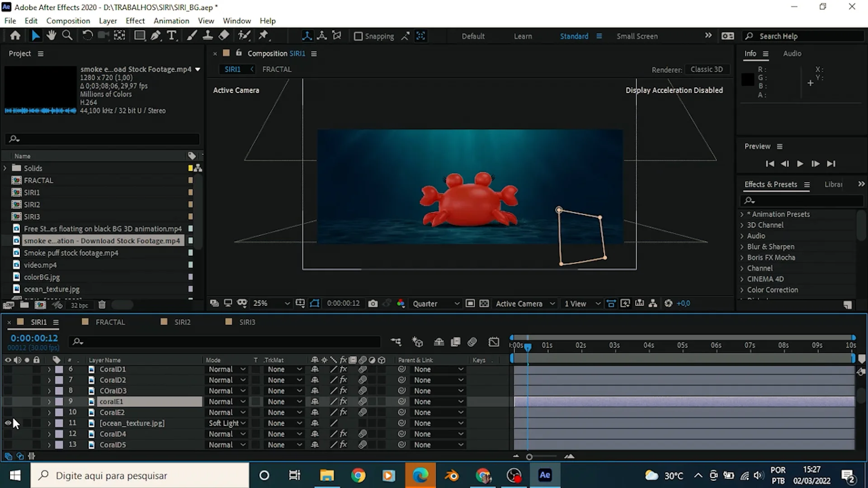
Task: Select the Hand tool
Action: (51, 35)
